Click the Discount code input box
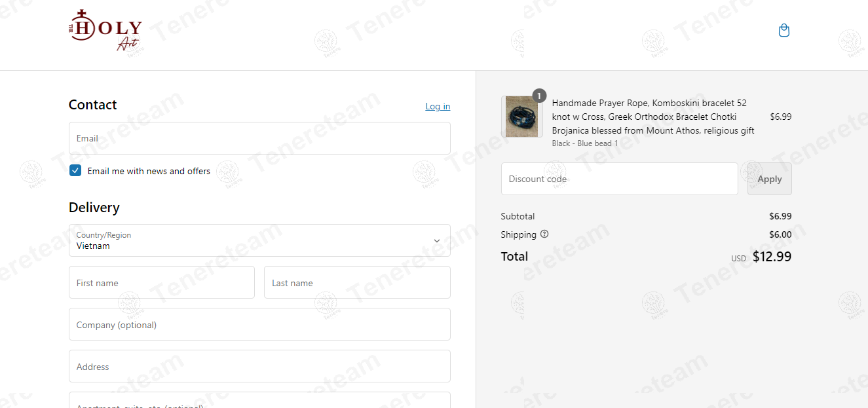 point(619,179)
